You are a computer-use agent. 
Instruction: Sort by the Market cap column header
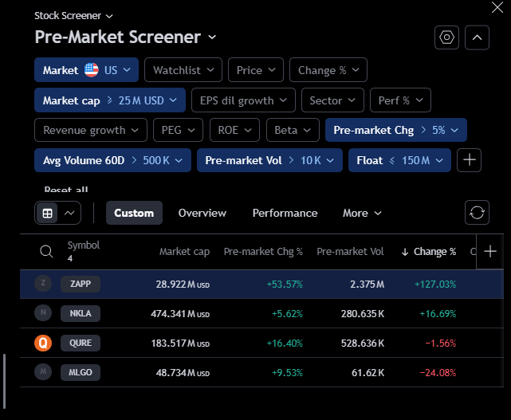point(184,252)
